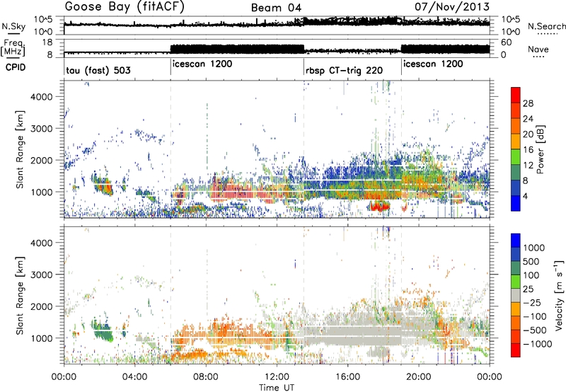Click the 'Velocity [m s-1]' colorbar label
The image size is (566, 392).
[x=559, y=295]
